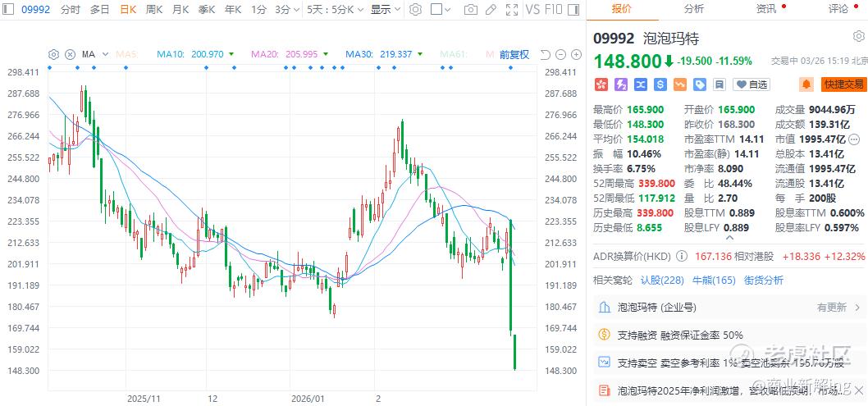Click the price alert bell icon
Viewport: 868px width, 406px height.
pos(806,84)
